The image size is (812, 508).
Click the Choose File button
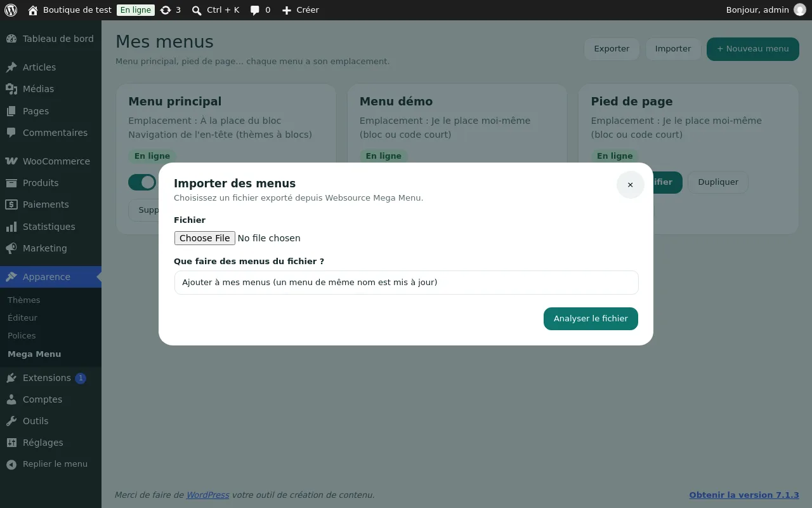[205, 238]
